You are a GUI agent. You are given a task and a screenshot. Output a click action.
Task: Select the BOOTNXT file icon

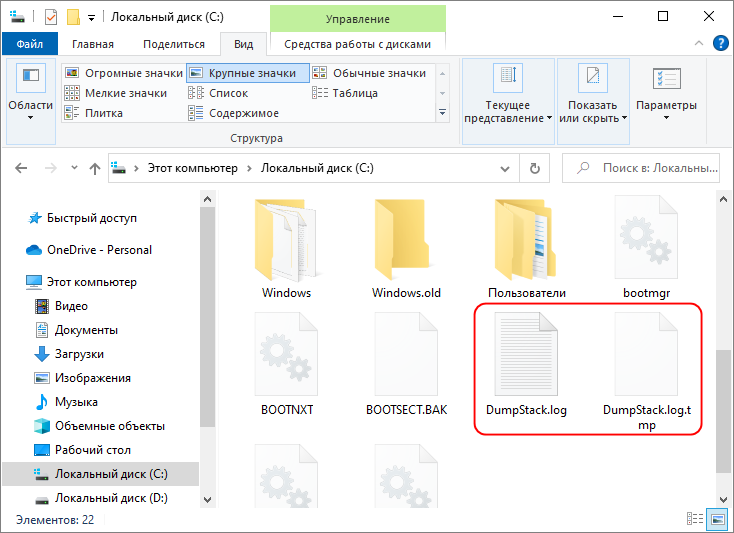click(286, 354)
